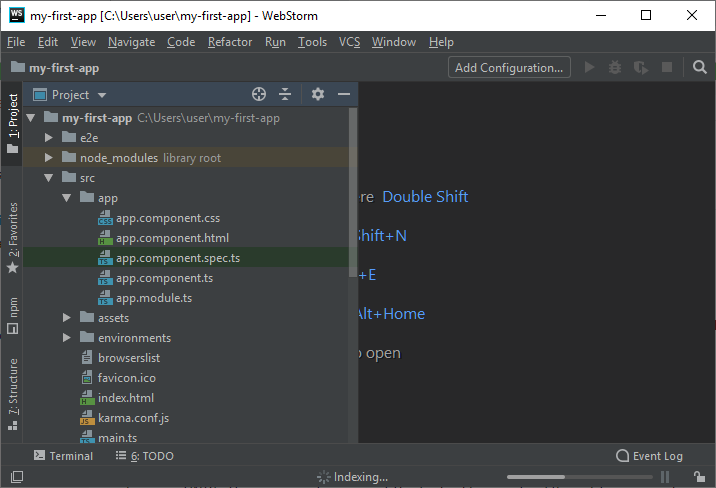Click the tool windows quick-access icon in status bar
This screenshot has height=488, width=716.
point(17,477)
